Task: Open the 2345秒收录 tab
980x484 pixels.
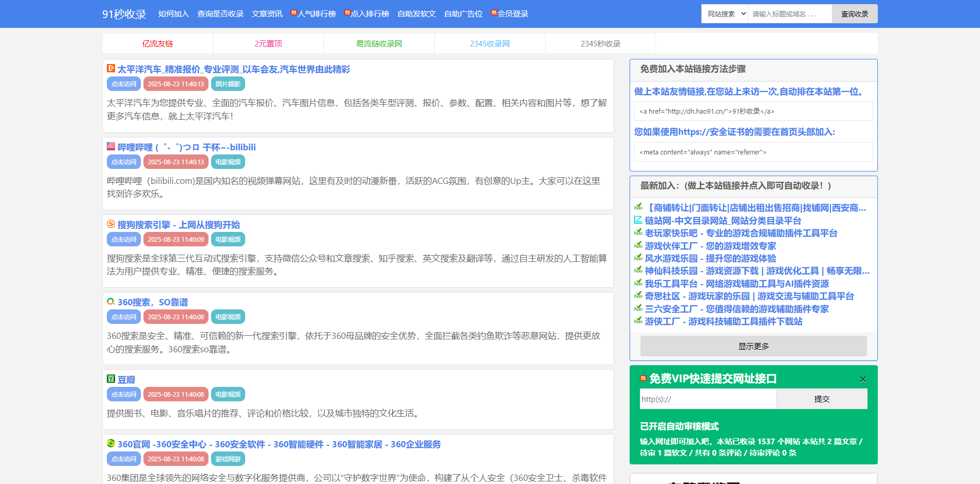Action: point(601,43)
